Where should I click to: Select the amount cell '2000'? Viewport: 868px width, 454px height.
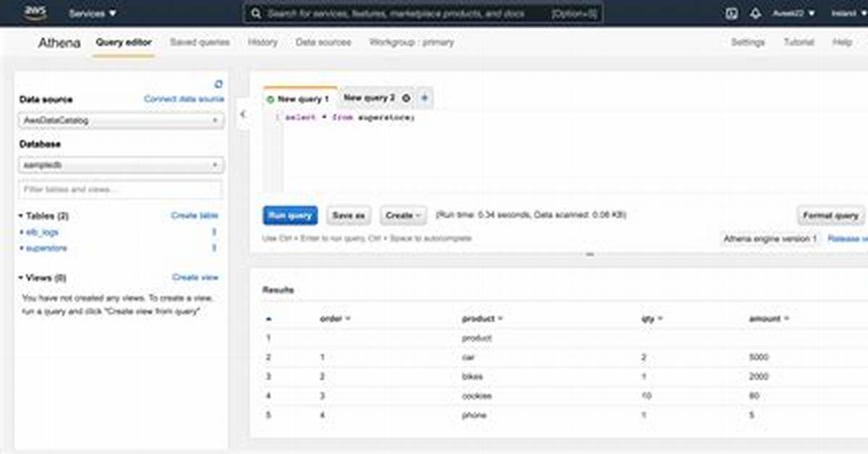click(759, 377)
